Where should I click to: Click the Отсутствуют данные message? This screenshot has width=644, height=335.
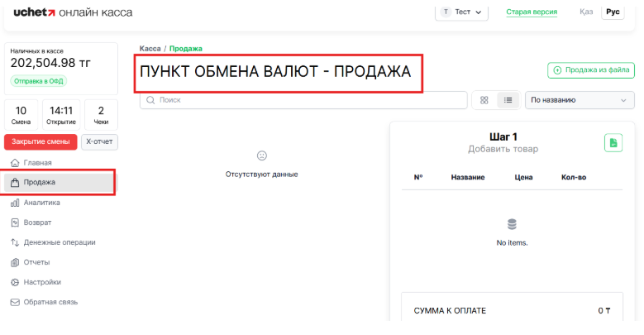click(x=261, y=175)
